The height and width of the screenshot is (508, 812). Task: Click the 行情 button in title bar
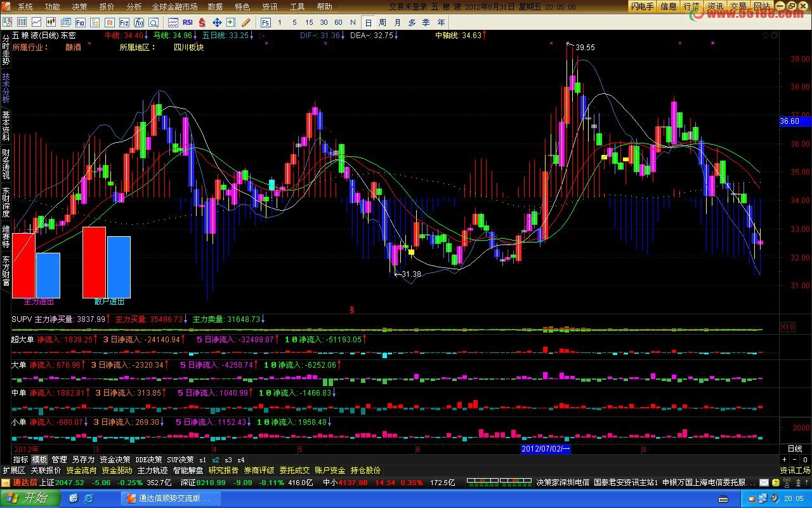pos(691,6)
